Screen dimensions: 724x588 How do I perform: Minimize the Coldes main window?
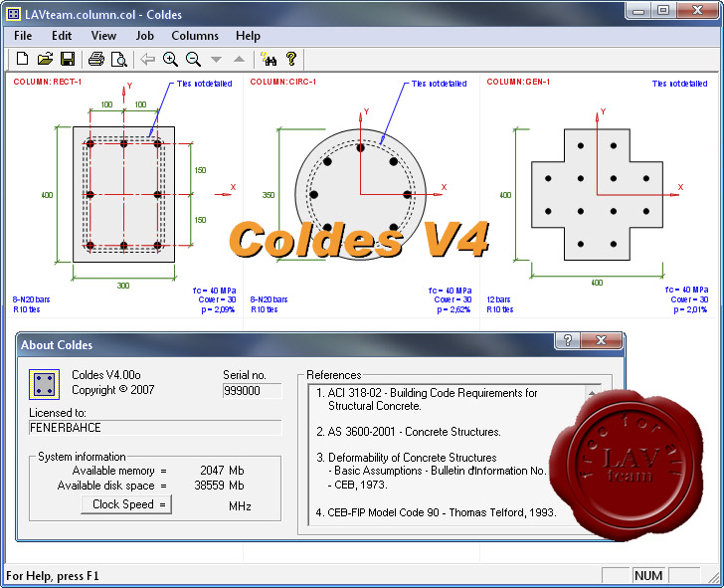[638, 11]
